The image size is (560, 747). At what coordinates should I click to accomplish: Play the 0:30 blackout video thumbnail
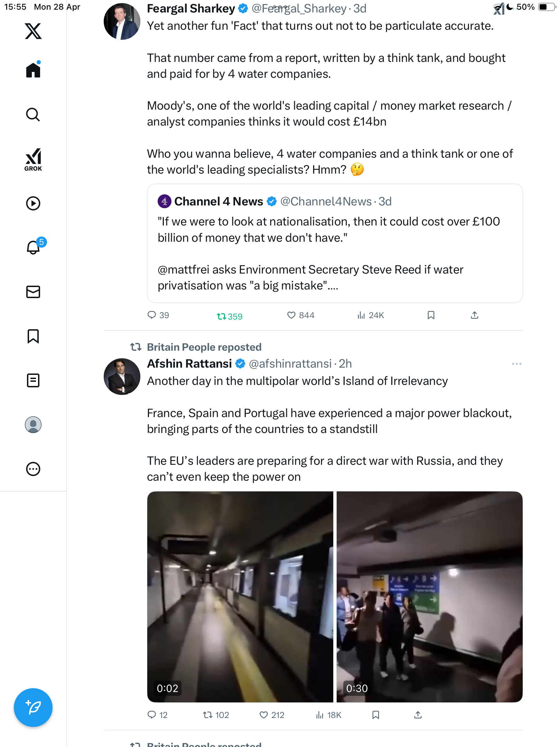430,597
